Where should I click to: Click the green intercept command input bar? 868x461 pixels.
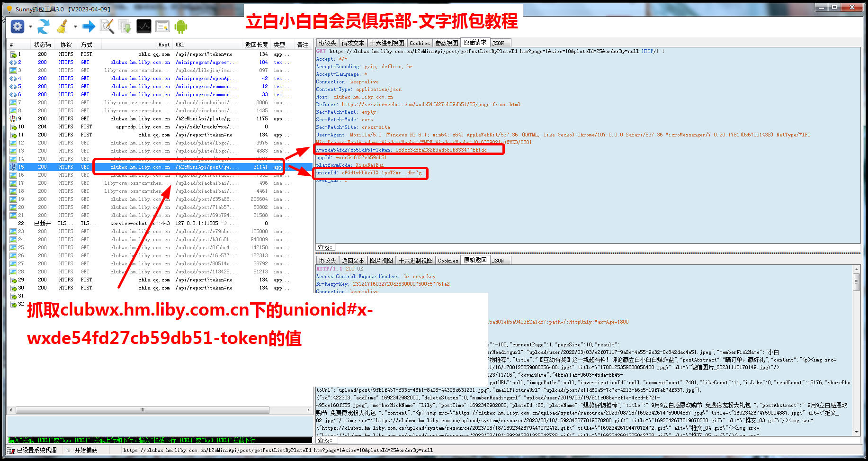[160, 441]
